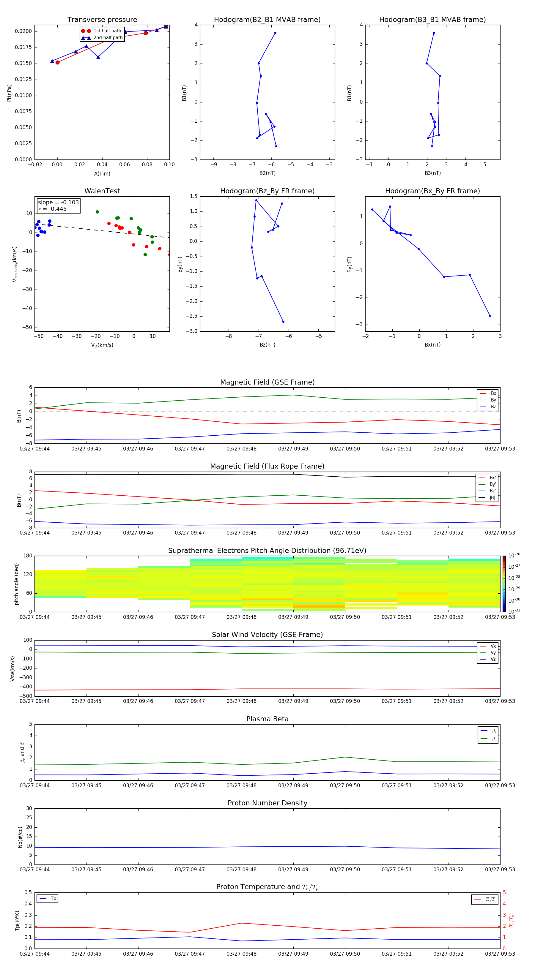Click the "Solar Wind Velocity (GSE Frame)" title
This screenshot has height=980, width=535.
coord(267,635)
